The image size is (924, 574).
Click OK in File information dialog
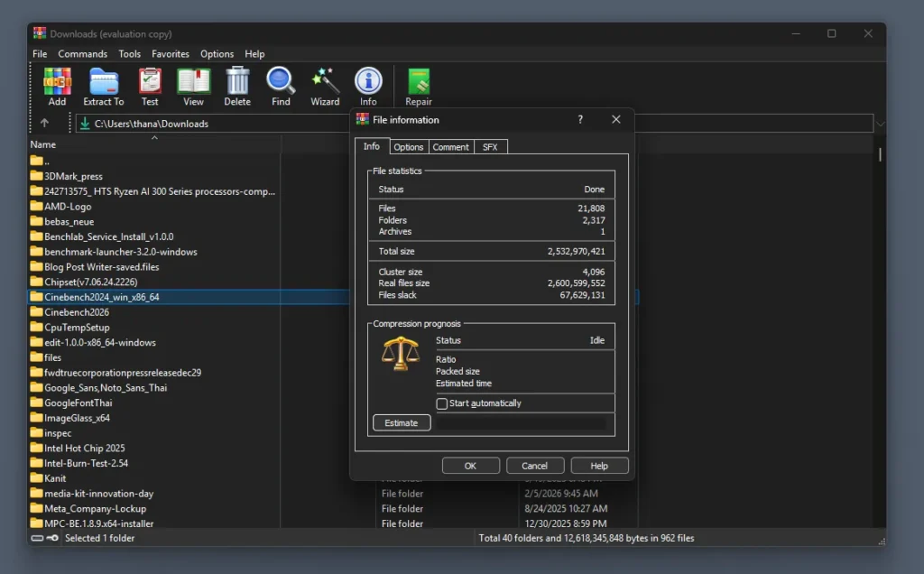[x=470, y=466]
